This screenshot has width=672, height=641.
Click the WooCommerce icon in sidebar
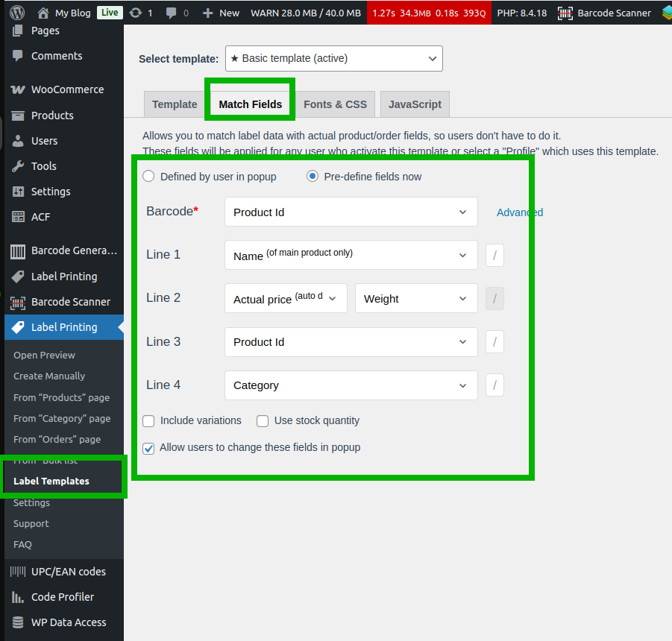click(x=18, y=89)
